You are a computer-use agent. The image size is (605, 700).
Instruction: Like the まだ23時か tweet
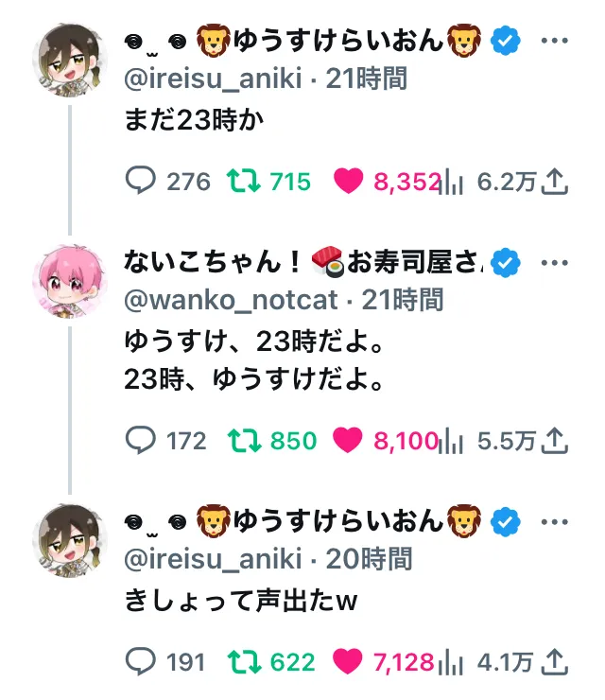click(x=348, y=182)
